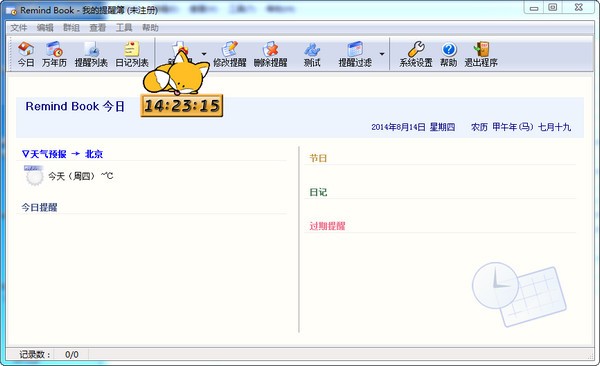Close the Remind Book window
The width and height of the screenshot is (600, 366).
tap(579, 8)
